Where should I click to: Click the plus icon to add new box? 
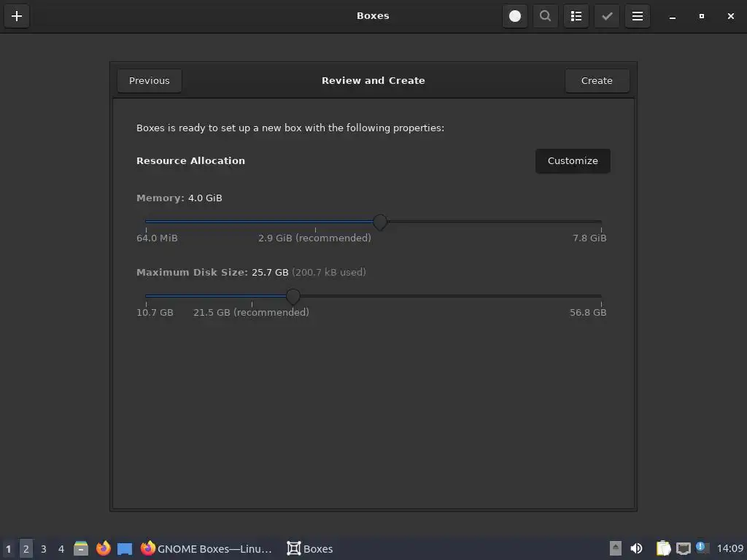[17, 16]
